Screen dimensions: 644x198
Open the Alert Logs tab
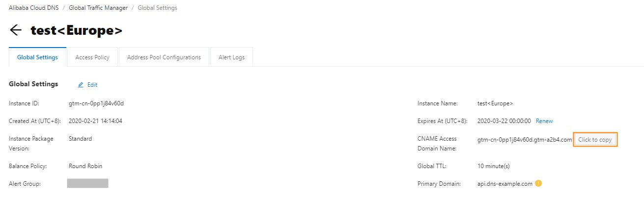231,57
